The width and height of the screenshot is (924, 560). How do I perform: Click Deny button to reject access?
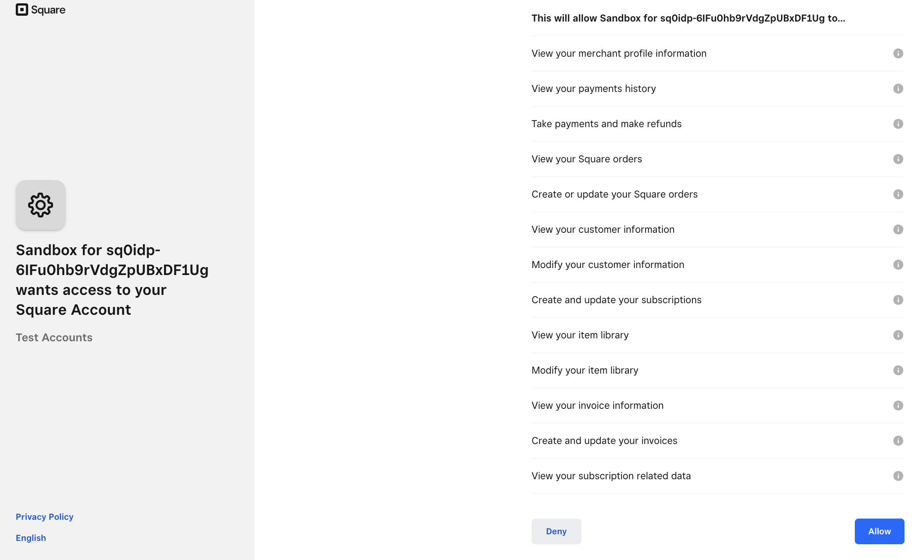[x=556, y=531]
